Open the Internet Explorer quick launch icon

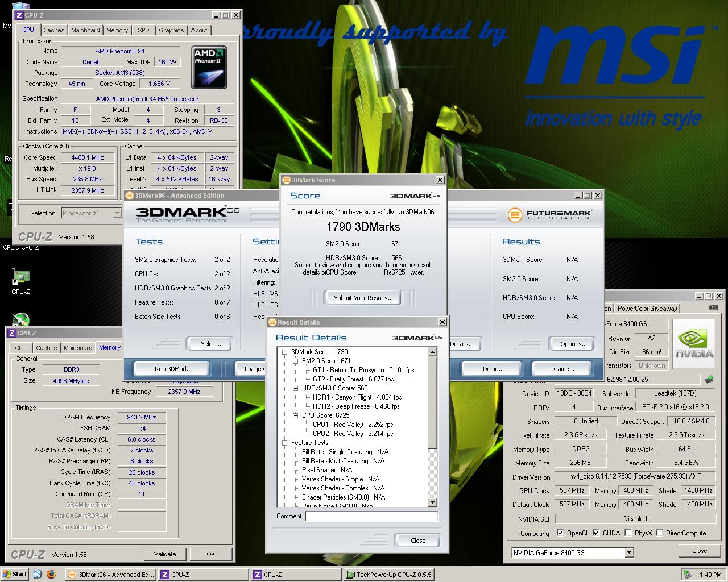pos(38,574)
